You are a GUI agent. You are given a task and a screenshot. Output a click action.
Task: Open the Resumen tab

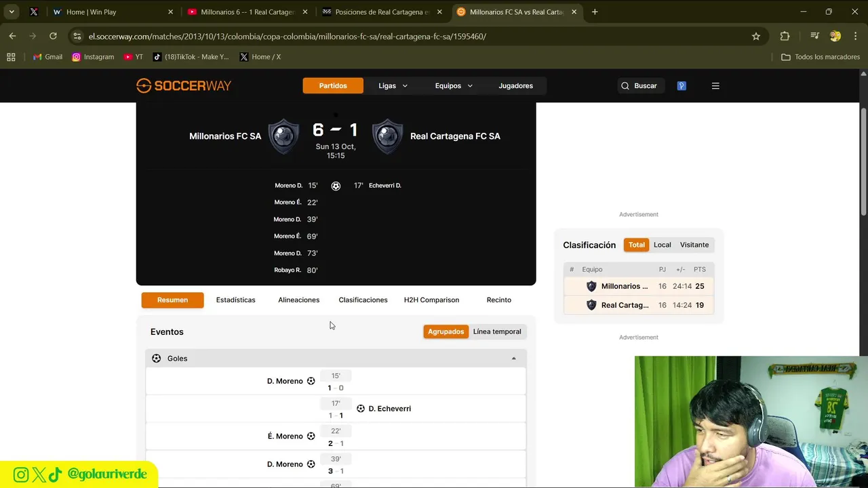pos(172,300)
